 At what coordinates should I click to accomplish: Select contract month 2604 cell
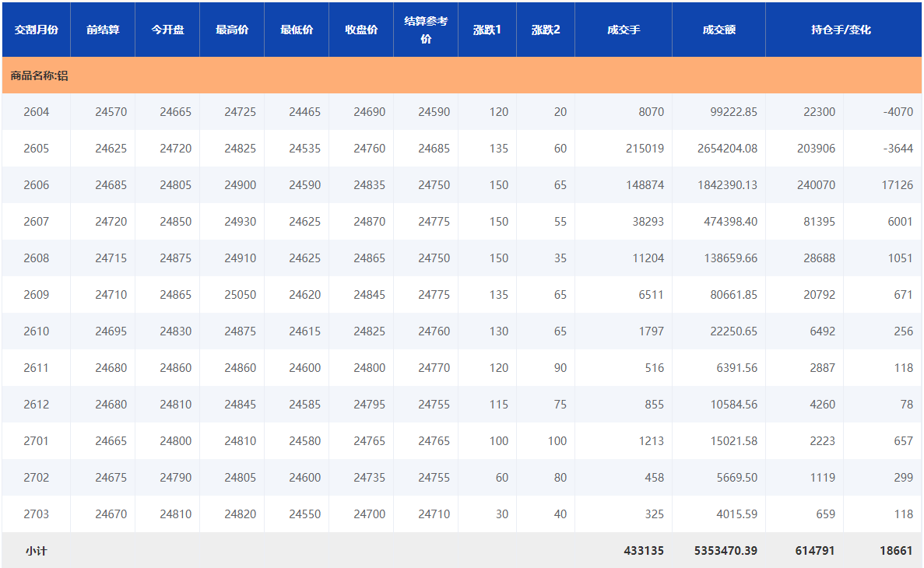pos(37,112)
